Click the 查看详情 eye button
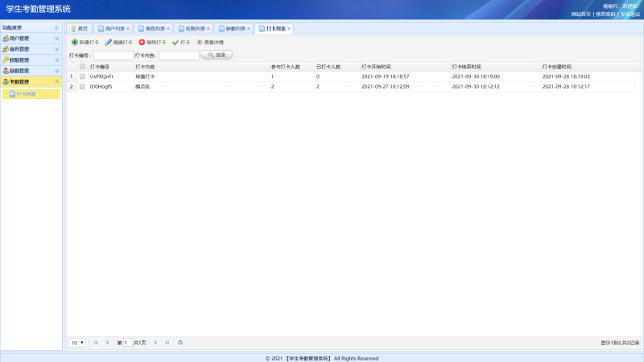The image size is (644, 362). [210, 43]
